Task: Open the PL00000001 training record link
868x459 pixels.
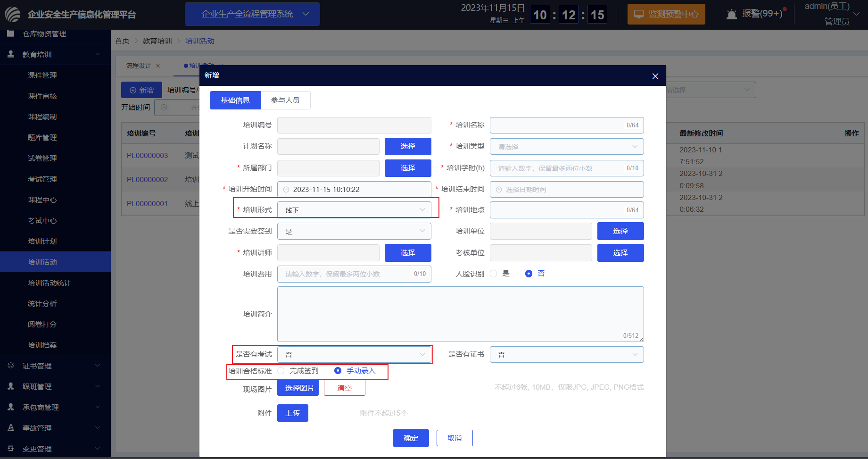Action: tap(147, 204)
